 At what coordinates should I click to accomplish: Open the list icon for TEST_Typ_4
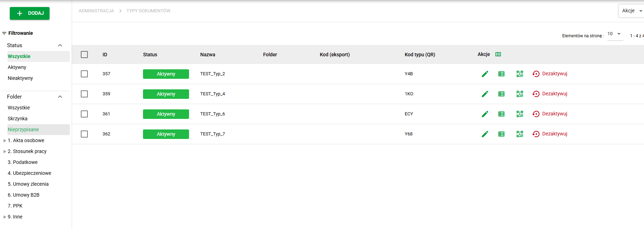501,94
